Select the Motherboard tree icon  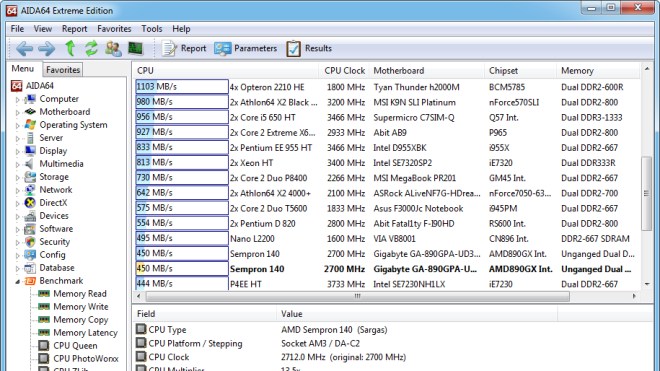click(x=30, y=112)
